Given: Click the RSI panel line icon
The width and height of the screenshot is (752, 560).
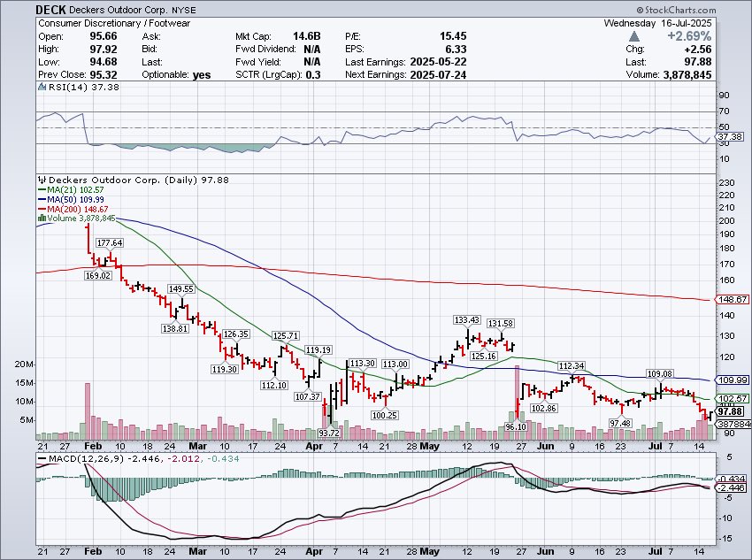Looking at the screenshot, I should click(42, 87).
